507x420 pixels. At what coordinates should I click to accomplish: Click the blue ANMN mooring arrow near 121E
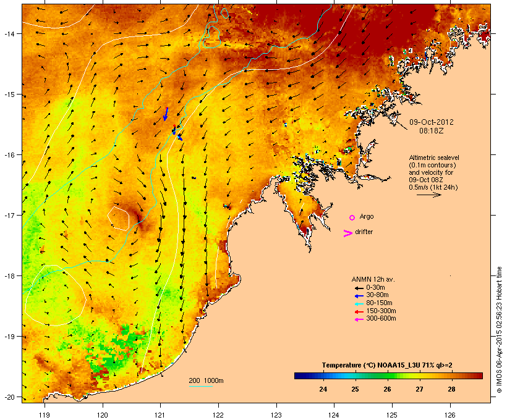(166, 114)
